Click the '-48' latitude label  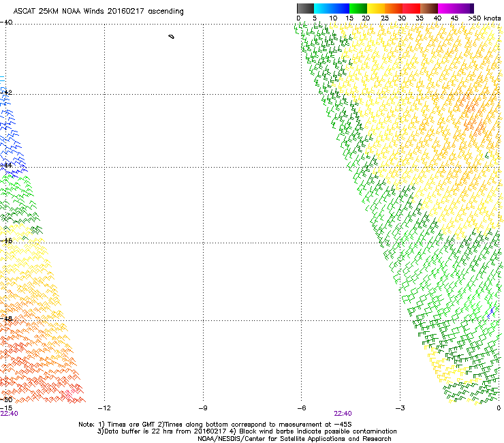pos(6,318)
